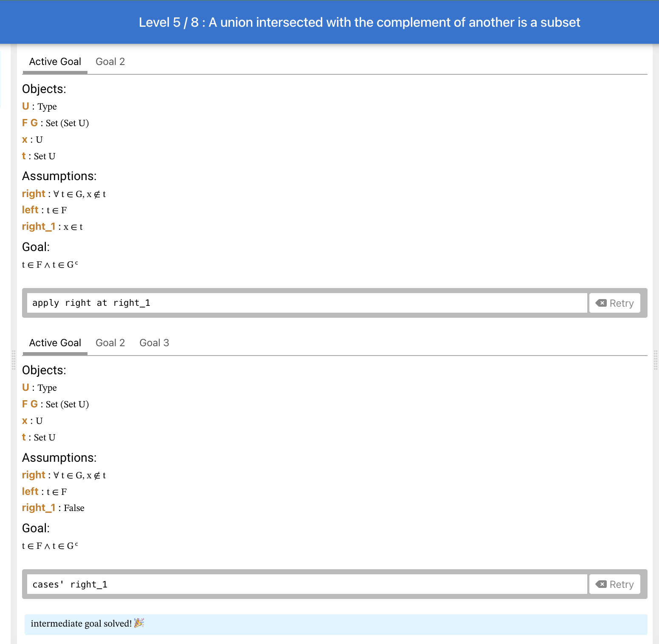The image size is (659, 644).
Task: Focus the "cases' right_1" input line
Action: [307, 584]
